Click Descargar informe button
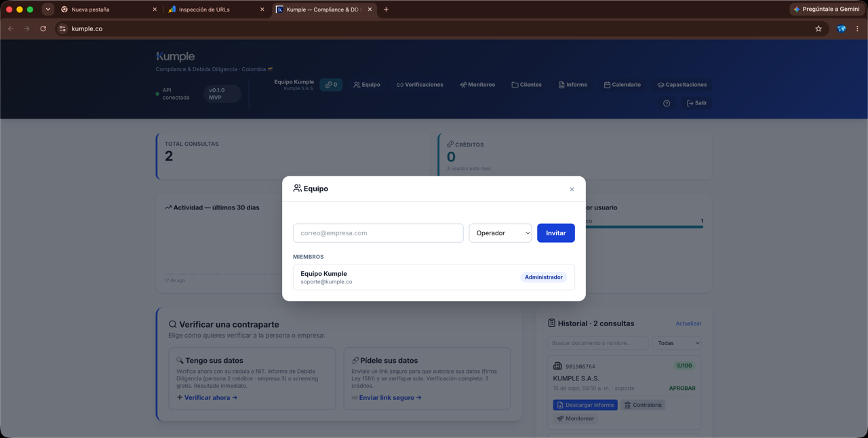This screenshot has width=868, height=438. pos(585,405)
